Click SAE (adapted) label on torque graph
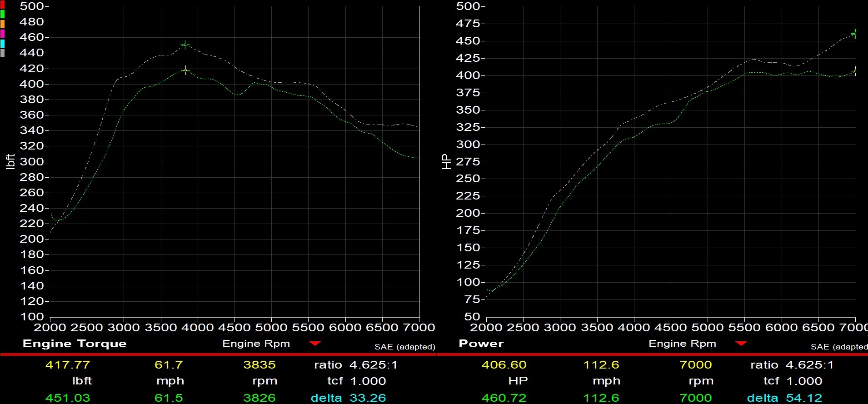The image size is (868, 404). (x=404, y=347)
